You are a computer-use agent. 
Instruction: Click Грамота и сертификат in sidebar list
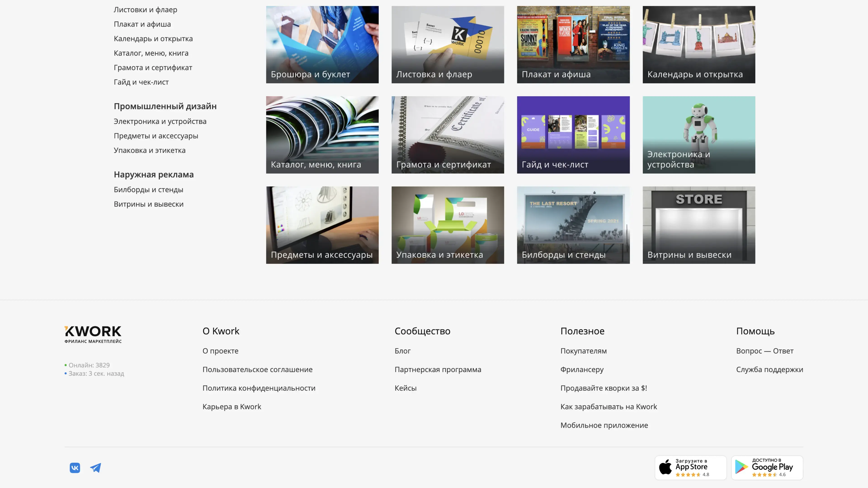(x=153, y=68)
